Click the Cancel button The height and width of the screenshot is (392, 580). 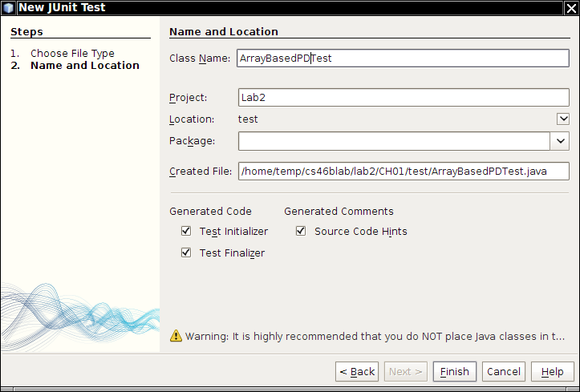[504, 371]
